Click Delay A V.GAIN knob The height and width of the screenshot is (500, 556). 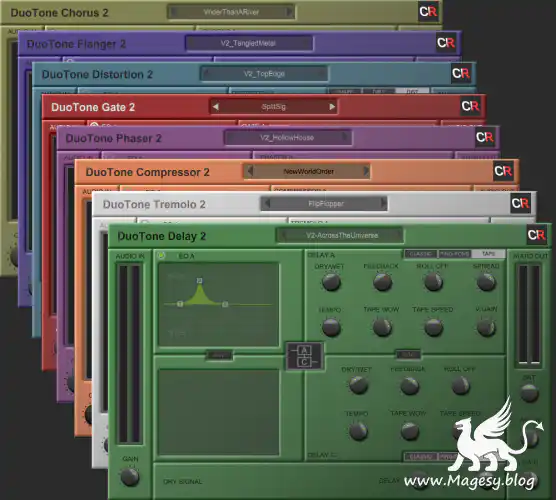pyautogui.click(x=486, y=327)
